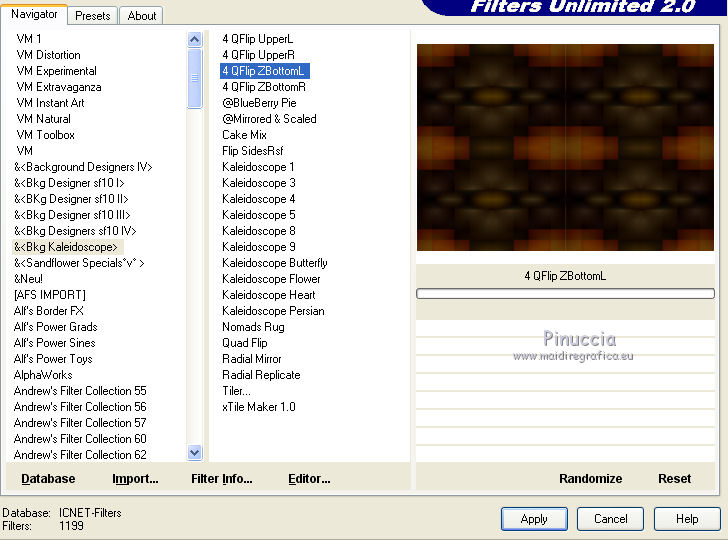This screenshot has height=540, width=728.
Task: Click the Apply button
Action: coord(534,519)
